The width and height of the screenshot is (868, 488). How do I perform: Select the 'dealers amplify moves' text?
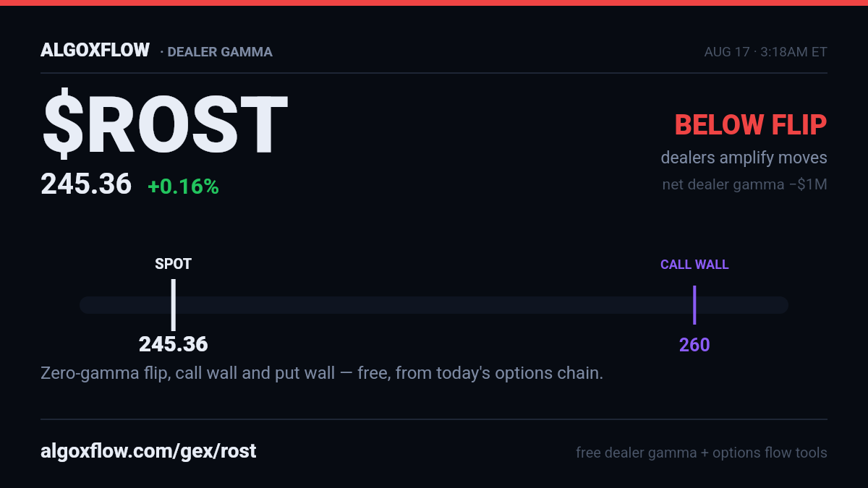(744, 158)
